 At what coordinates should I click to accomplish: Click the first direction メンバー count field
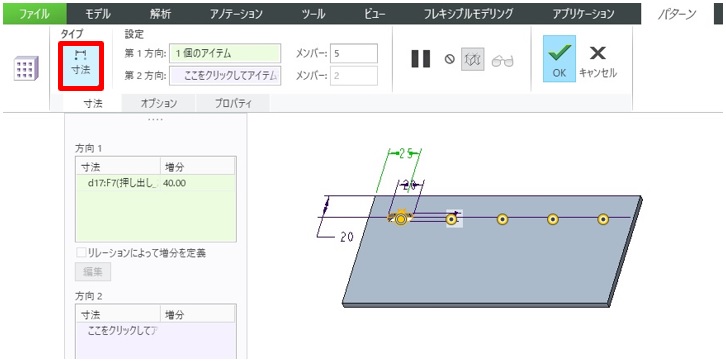click(354, 53)
